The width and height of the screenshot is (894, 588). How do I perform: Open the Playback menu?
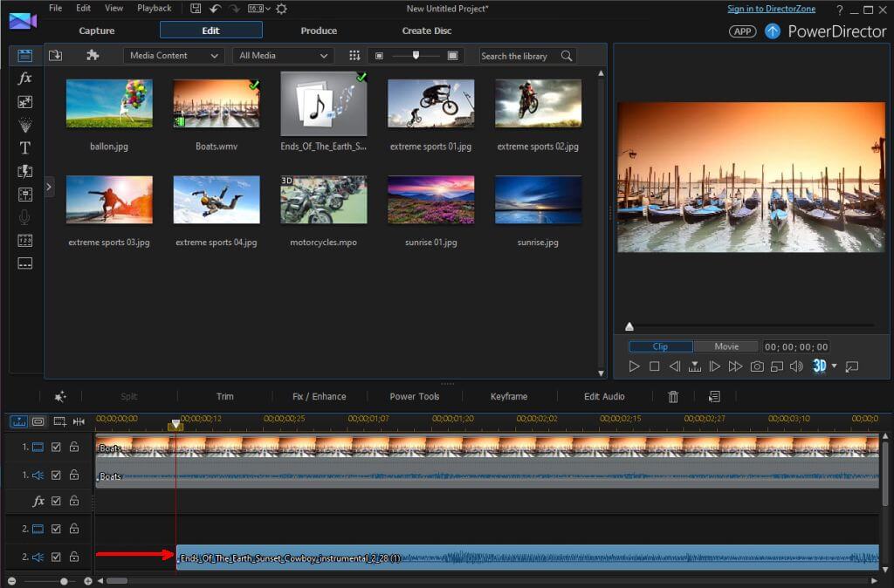(x=154, y=8)
